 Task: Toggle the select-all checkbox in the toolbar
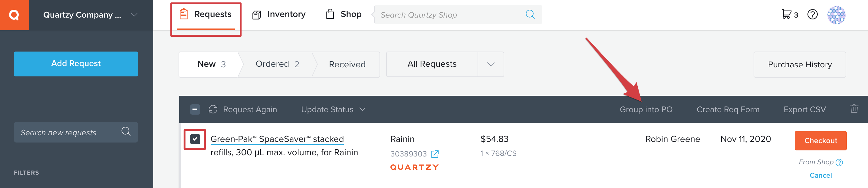click(x=195, y=109)
